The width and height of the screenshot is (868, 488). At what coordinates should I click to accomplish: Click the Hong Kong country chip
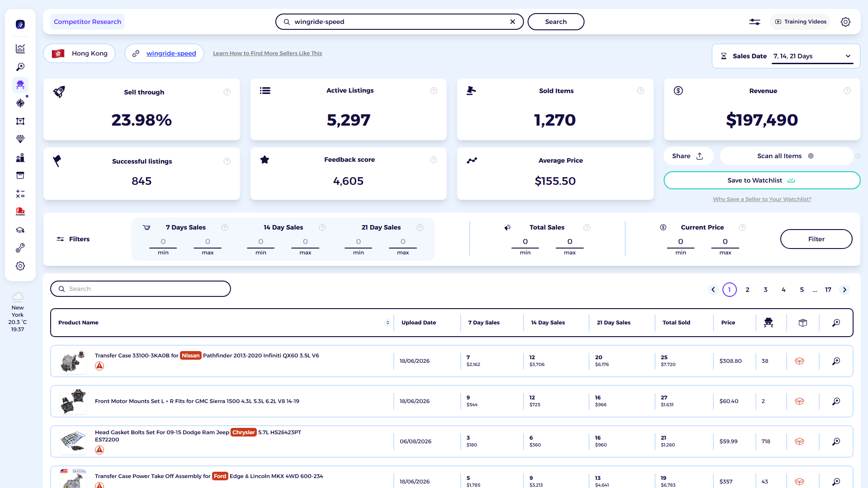point(80,53)
